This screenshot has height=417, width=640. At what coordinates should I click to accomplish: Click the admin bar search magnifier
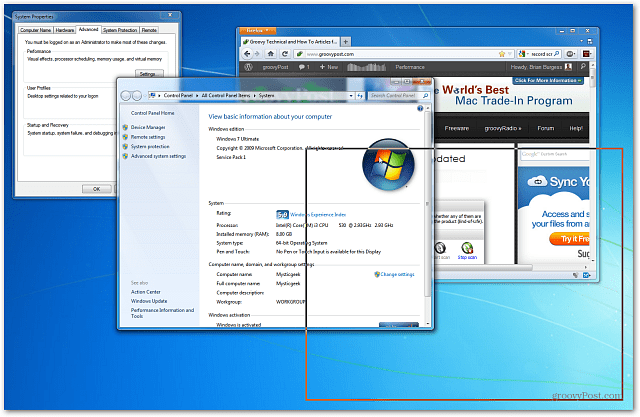click(x=583, y=67)
